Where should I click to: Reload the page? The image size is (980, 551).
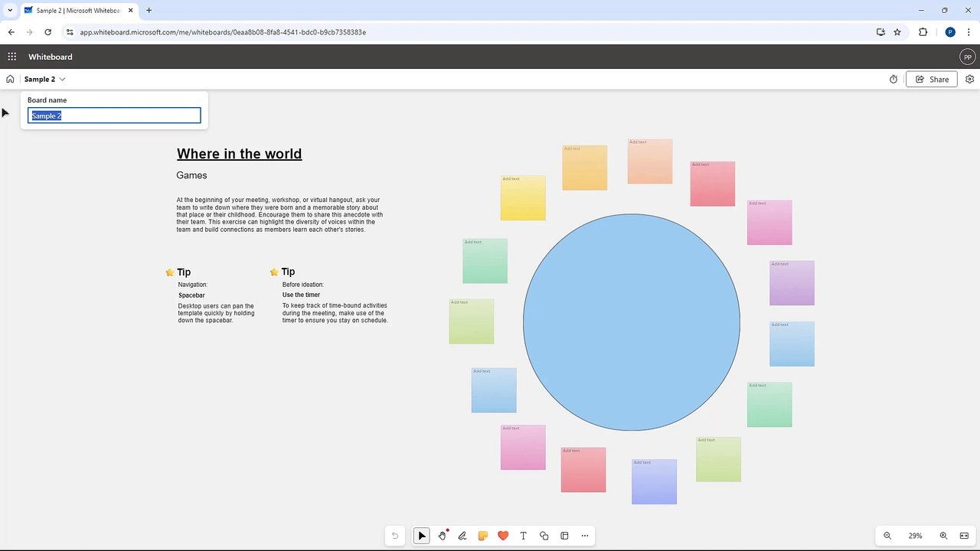(x=48, y=32)
